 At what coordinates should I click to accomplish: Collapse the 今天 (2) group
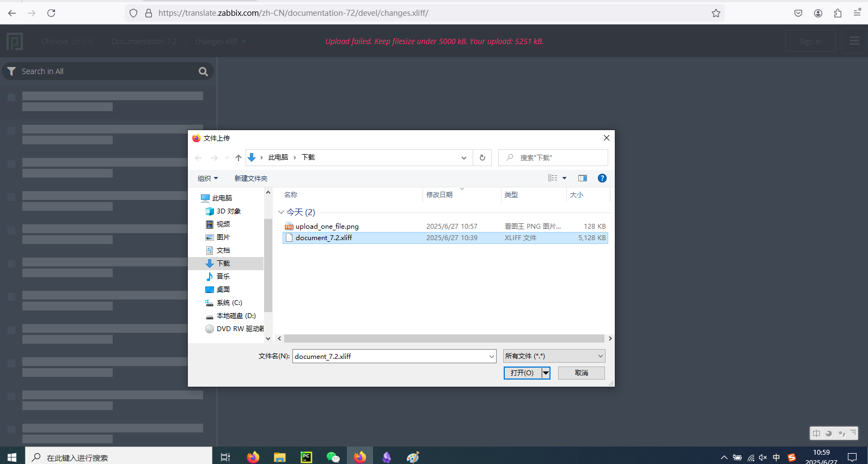click(x=281, y=212)
